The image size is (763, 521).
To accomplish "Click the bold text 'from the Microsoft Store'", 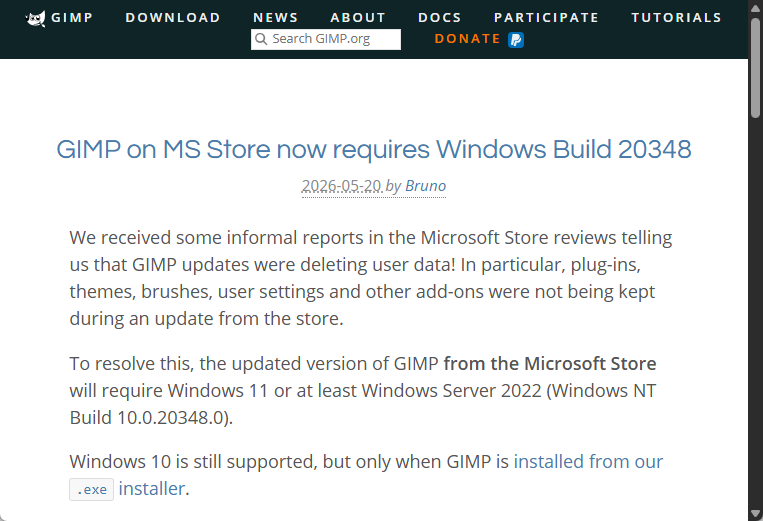I will [550, 363].
